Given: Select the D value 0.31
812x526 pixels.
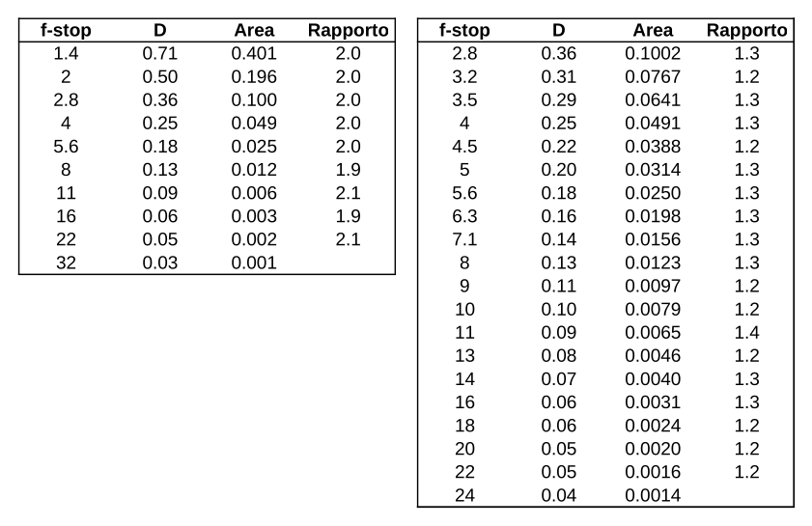Looking at the screenshot, I should point(558,77).
